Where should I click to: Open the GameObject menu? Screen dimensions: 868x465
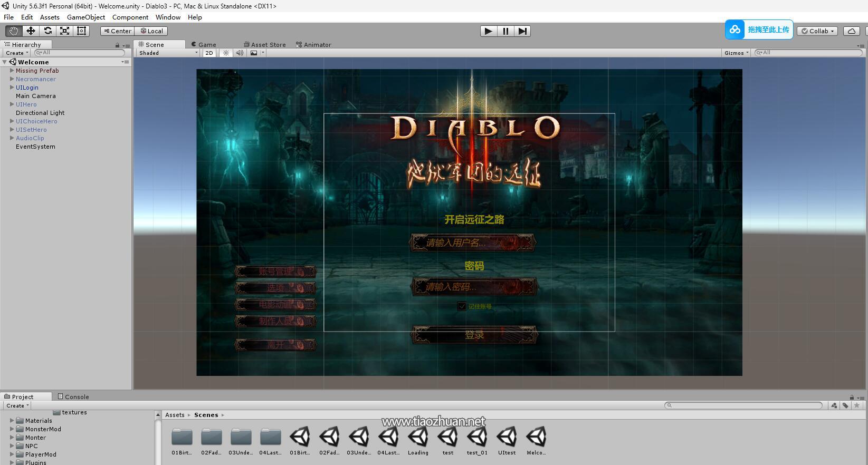(x=86, y=17)
